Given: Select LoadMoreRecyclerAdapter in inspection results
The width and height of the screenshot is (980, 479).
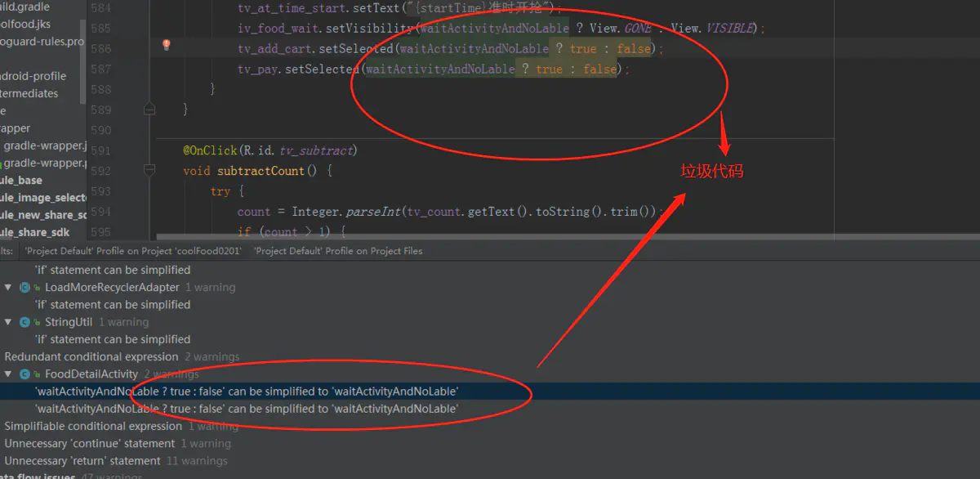Looking at the screenshot, I should tap(112, 288).
